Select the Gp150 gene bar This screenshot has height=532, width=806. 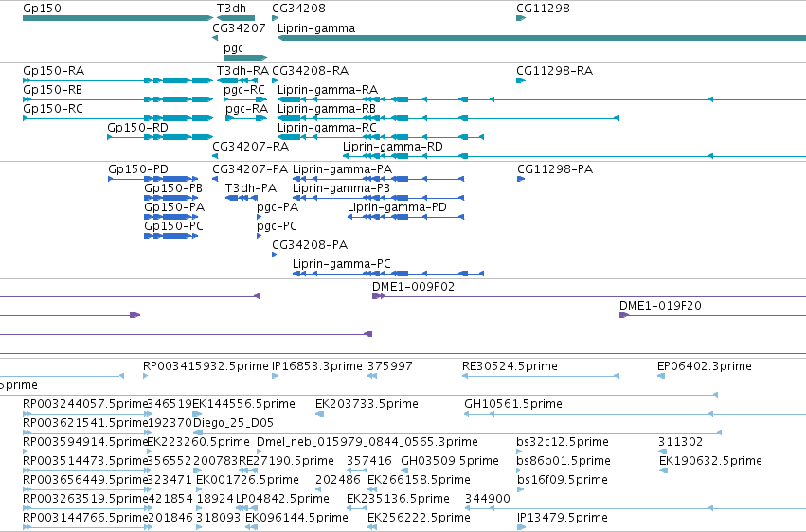(117, 18)
